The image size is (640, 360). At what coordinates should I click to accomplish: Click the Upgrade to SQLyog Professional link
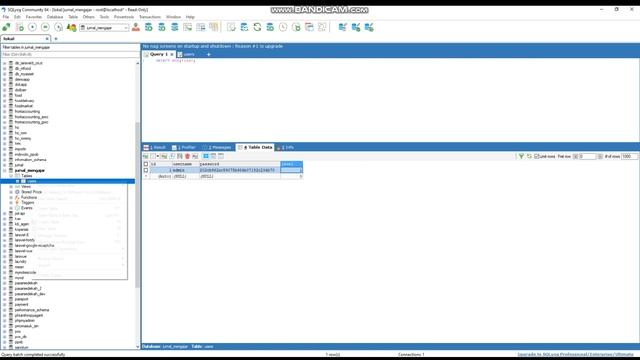pyautogui.click(x=576, y=355)
